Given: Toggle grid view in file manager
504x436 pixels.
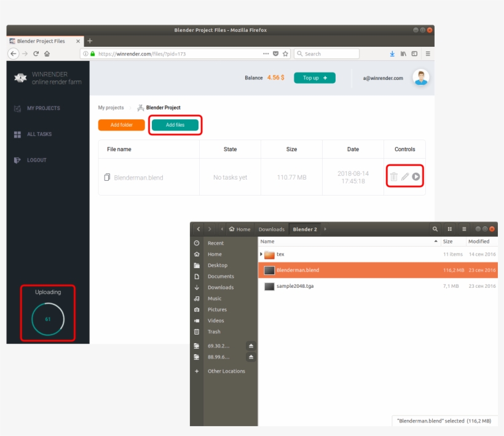Looking at the screenshot, I should click(x=450, y=229).
